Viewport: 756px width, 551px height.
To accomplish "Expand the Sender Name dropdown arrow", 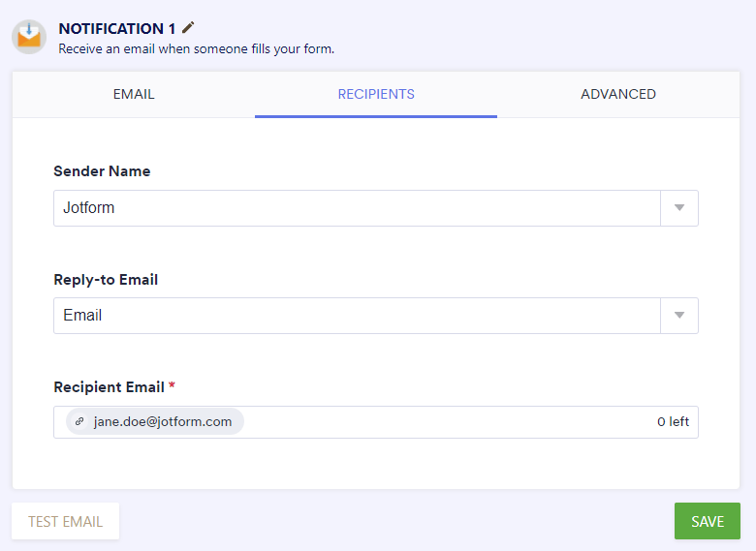I will (x=679, y=208).
